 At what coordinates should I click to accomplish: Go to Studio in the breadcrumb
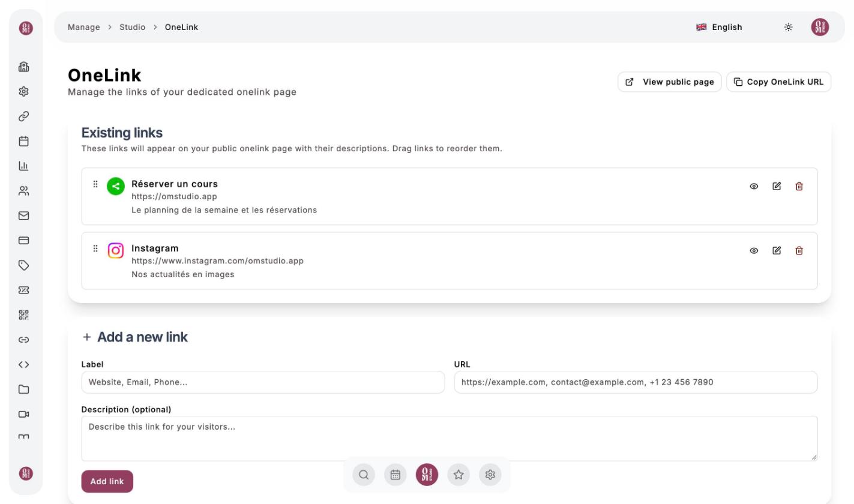point(132,27)
